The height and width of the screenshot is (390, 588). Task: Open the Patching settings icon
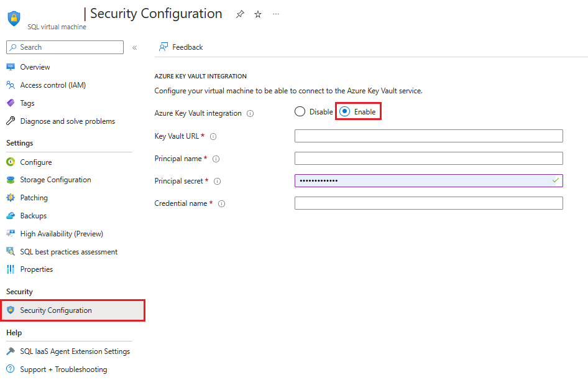[x=11, y=197]
